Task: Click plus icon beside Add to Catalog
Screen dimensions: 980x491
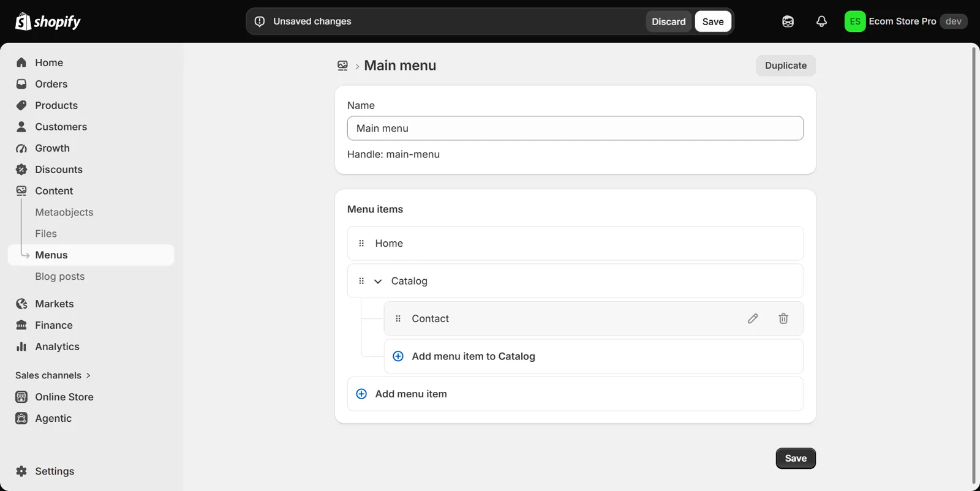Action: click(x=398, y=356)
